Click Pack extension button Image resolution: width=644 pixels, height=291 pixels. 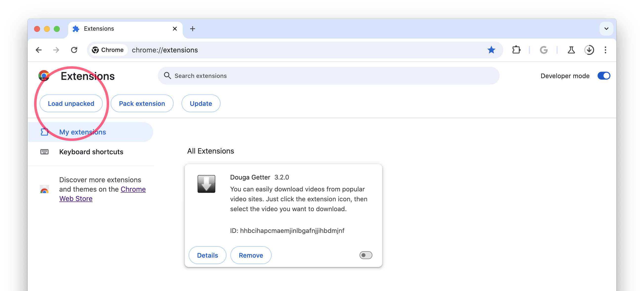coord(142,103)
